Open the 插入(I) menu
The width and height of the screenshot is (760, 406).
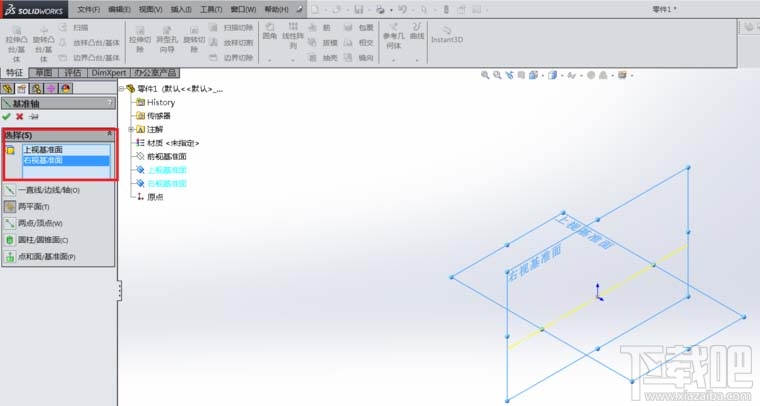(181, 9)
